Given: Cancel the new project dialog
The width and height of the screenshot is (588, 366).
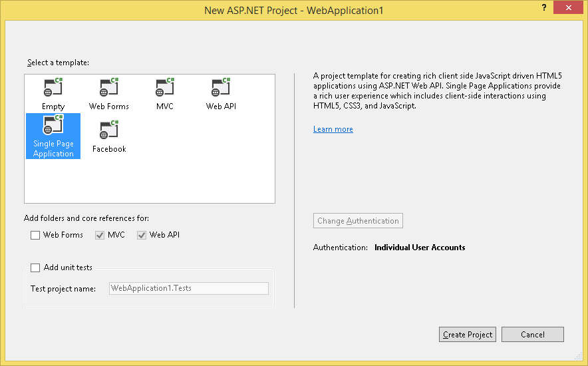Looking at the screenshot, I should (533, 335).
